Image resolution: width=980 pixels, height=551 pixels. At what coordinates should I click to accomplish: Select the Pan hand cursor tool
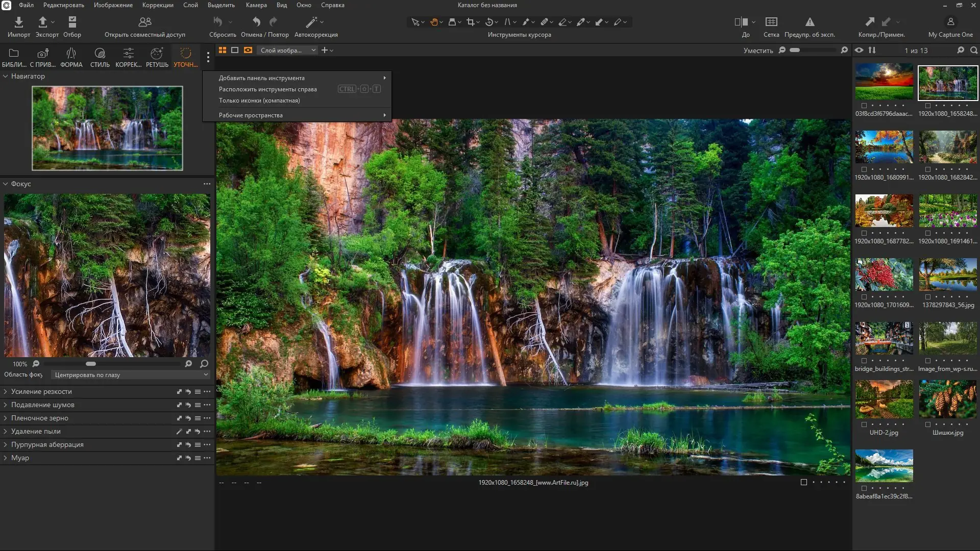[x=434, y=22]
